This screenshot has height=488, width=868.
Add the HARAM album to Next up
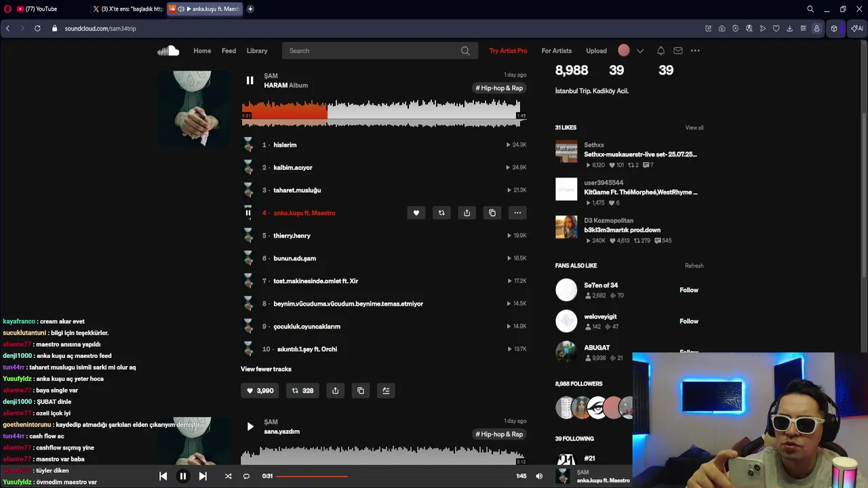386,390
